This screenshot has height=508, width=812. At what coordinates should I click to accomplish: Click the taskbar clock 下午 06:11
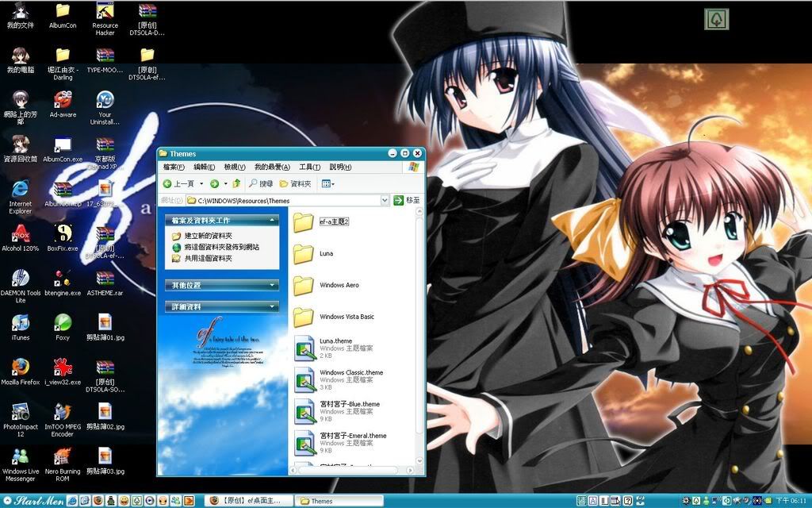(791, 501)
